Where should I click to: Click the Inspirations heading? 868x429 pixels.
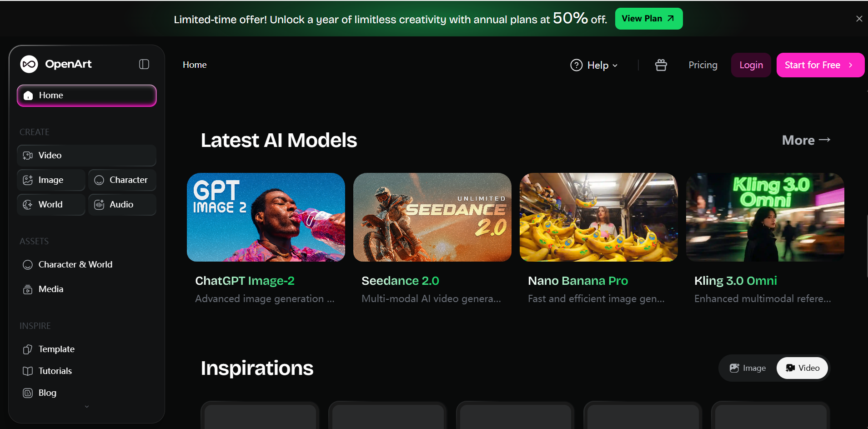click(257, 368)
